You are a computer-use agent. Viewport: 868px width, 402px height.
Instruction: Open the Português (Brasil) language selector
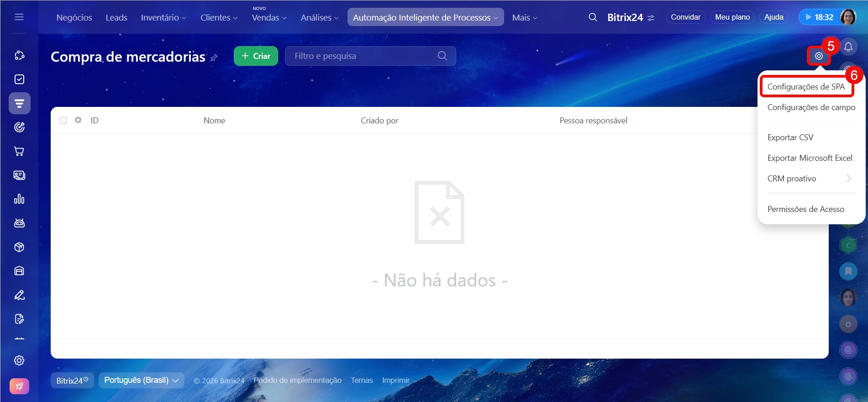[x=141, y=380]
